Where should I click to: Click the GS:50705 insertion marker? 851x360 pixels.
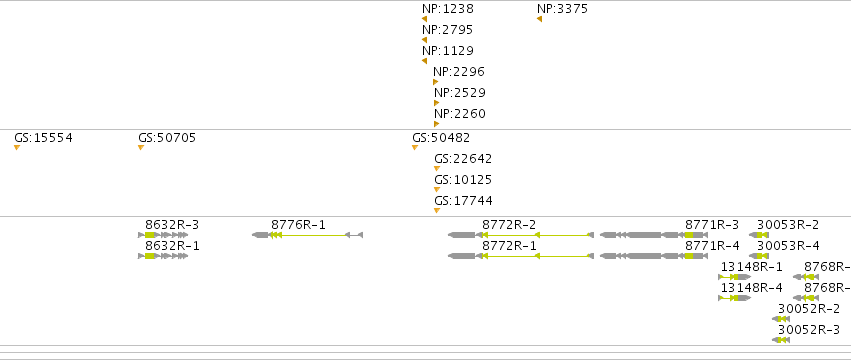(x=141, y=148)
